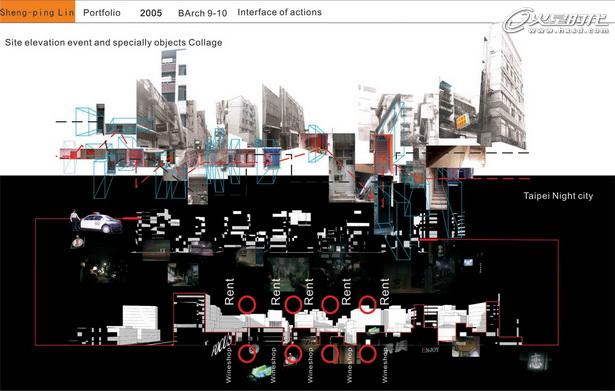Click the BArch 9-10 header text
Screen dimensions: 615x391
click(202, 13)
